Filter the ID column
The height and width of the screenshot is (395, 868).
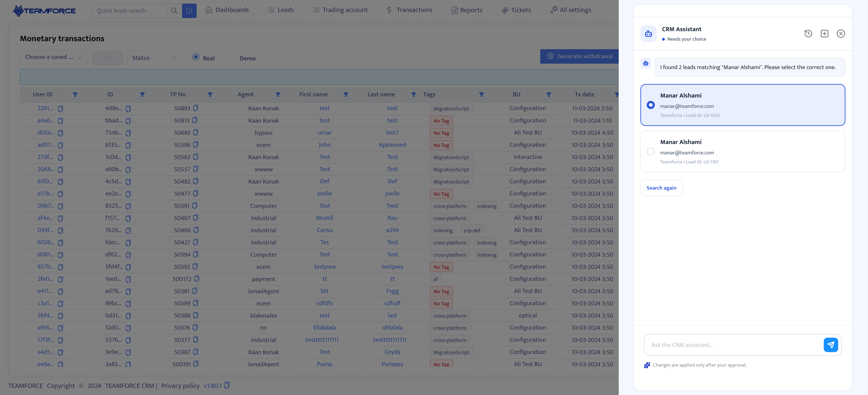(x=142, y=95)
